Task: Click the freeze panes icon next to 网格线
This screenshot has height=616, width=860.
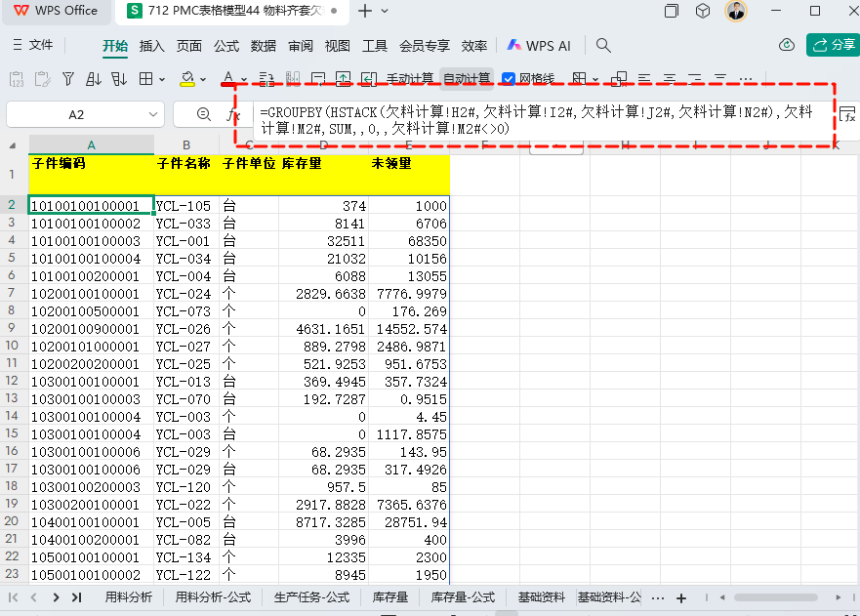Action: coord(579,79)
